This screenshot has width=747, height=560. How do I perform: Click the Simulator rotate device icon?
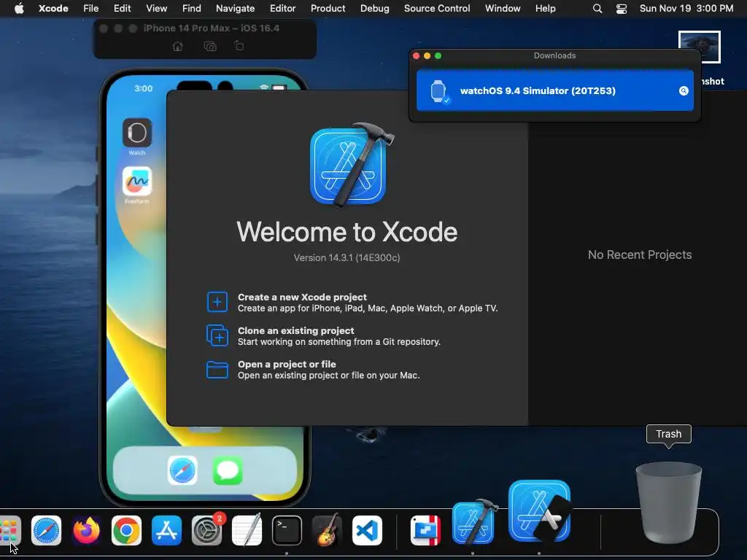click(x=239, y=46)
